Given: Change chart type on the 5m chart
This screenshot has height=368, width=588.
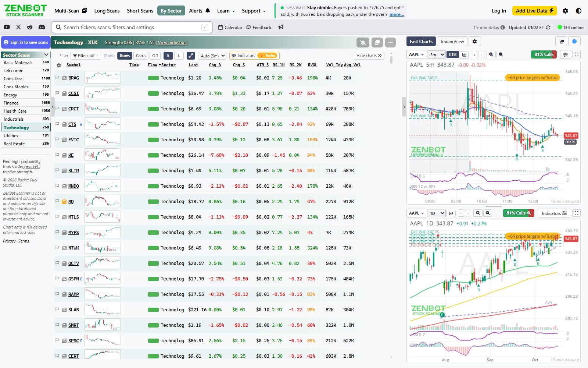Looking at the screenshot, I should coord(465,54).
